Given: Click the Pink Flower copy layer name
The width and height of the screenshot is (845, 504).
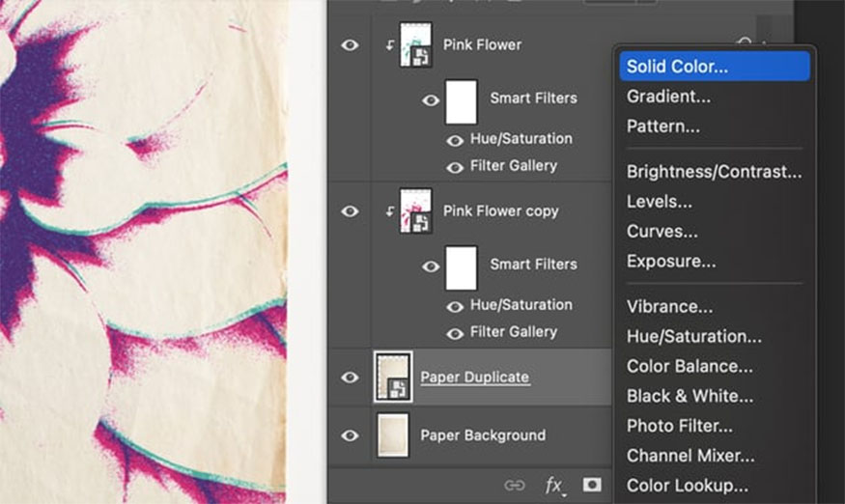Looking at the screenshot, I should [500, 210].
